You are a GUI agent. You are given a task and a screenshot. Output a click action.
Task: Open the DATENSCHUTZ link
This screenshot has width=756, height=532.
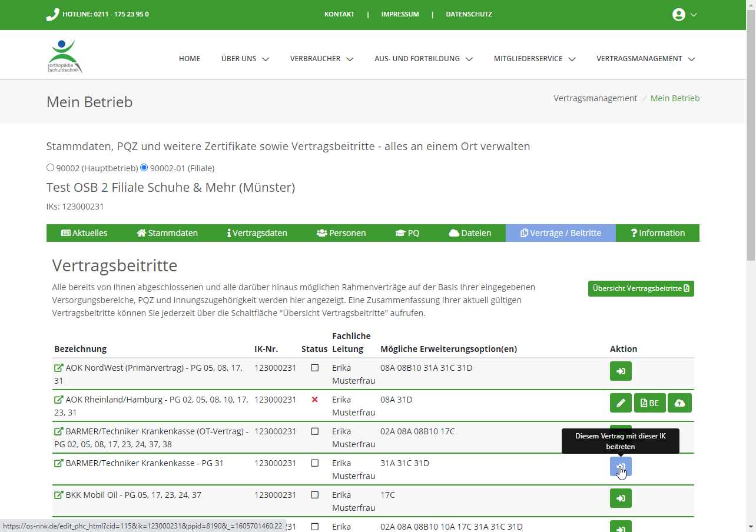click(x=469, y=15)
